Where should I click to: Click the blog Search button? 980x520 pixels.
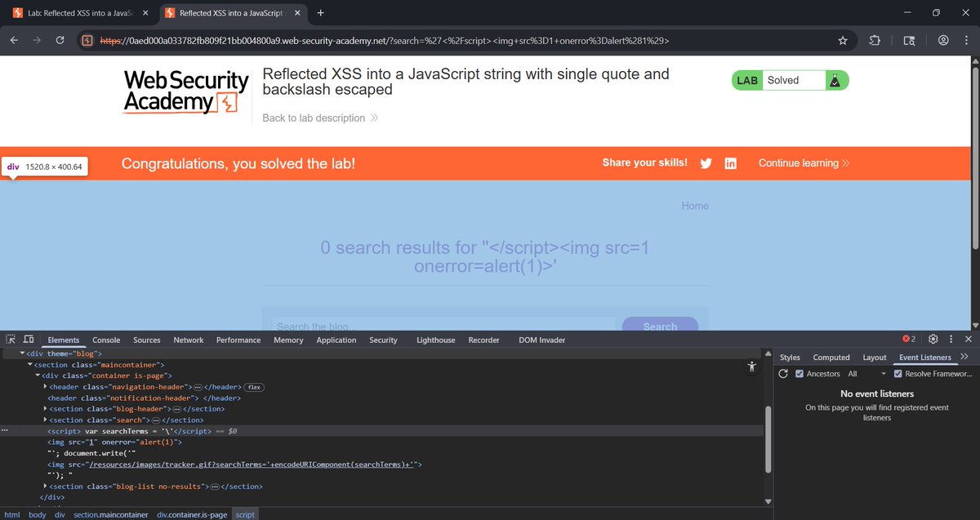click(x=660, y=324)
